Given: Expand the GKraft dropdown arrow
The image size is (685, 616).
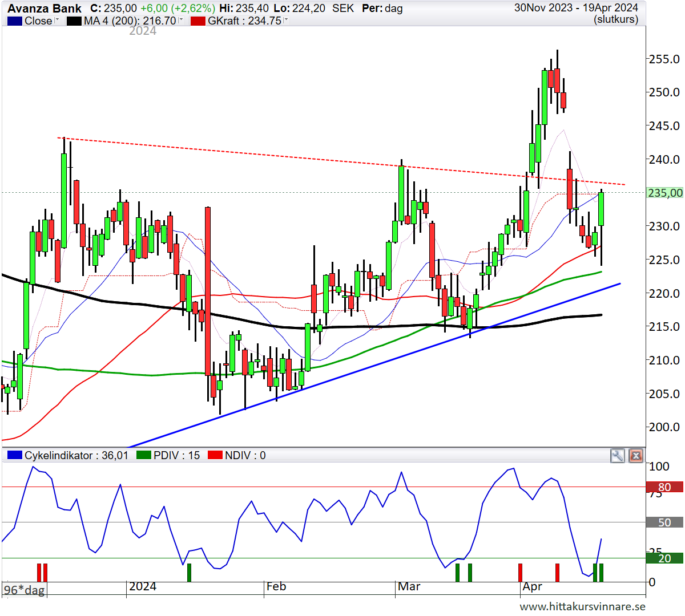Looking at the screenshot, I should coord(285,20).
